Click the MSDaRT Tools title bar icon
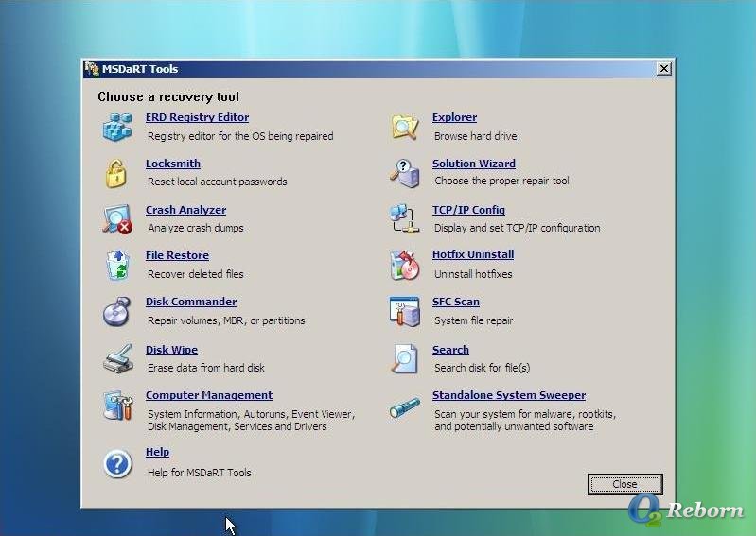 pyautogui.click(x=92, y=68)
